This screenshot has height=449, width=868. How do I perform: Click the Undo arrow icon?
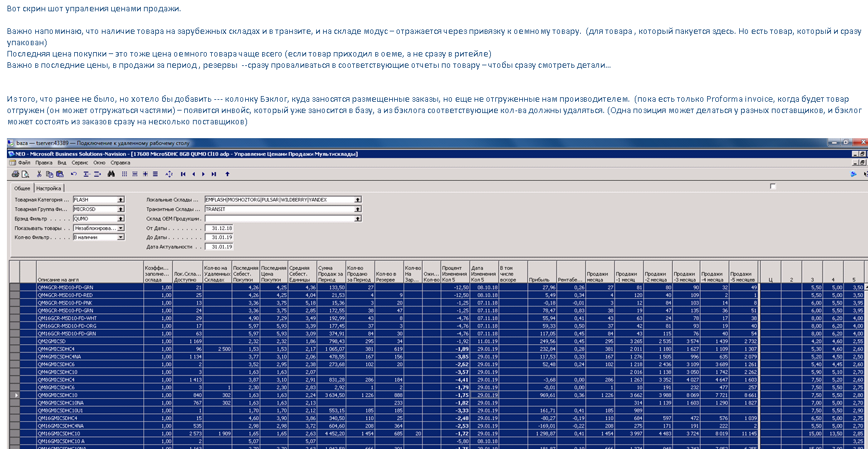click(x=74, y=174)
